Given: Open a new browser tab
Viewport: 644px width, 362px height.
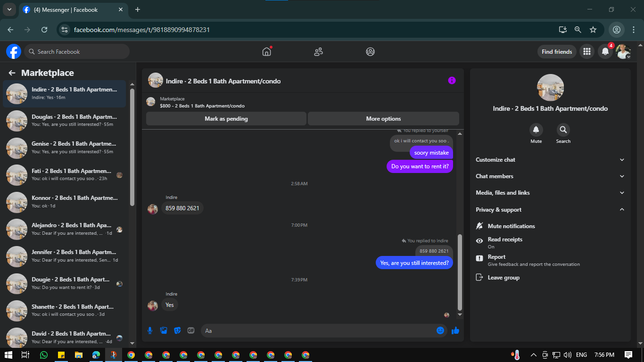Looking at the screenshot, I should (x=138, y=9).
